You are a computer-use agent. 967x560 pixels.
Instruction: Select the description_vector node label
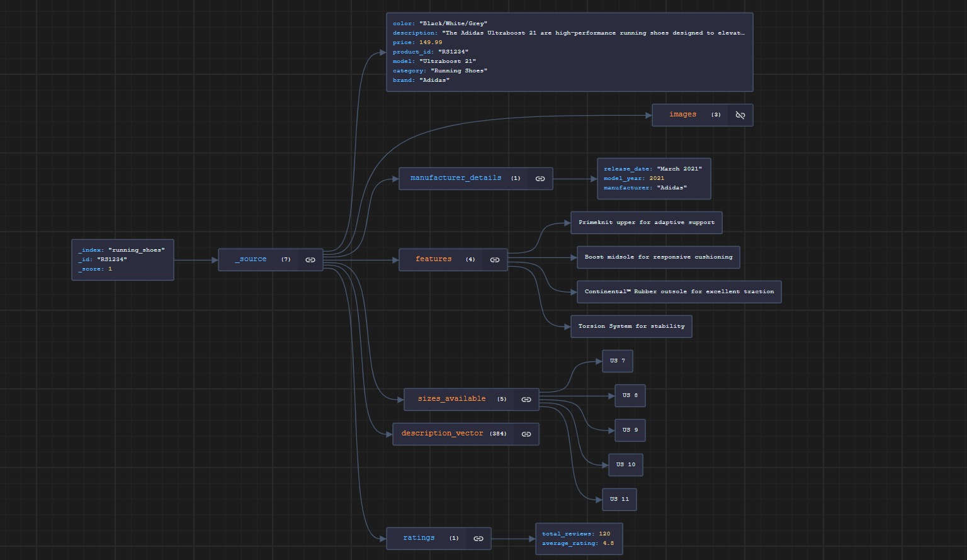[x=442, y=434]
